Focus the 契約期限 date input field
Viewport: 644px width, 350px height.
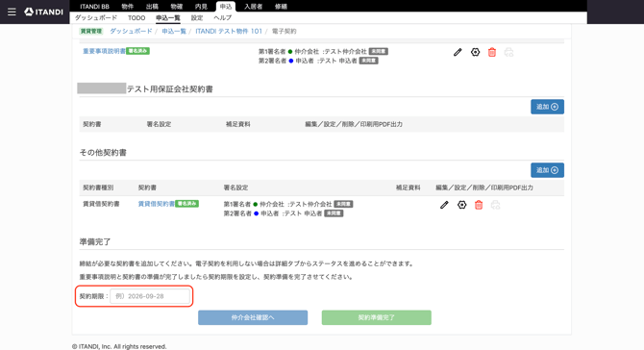150,296
